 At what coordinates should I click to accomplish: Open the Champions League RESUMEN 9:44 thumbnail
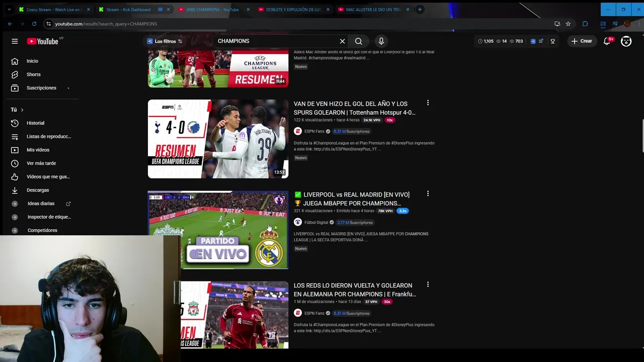(218, 69)
